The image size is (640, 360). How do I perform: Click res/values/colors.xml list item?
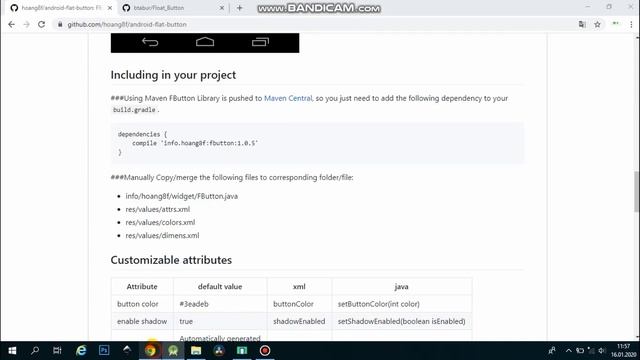pos(160,222)
